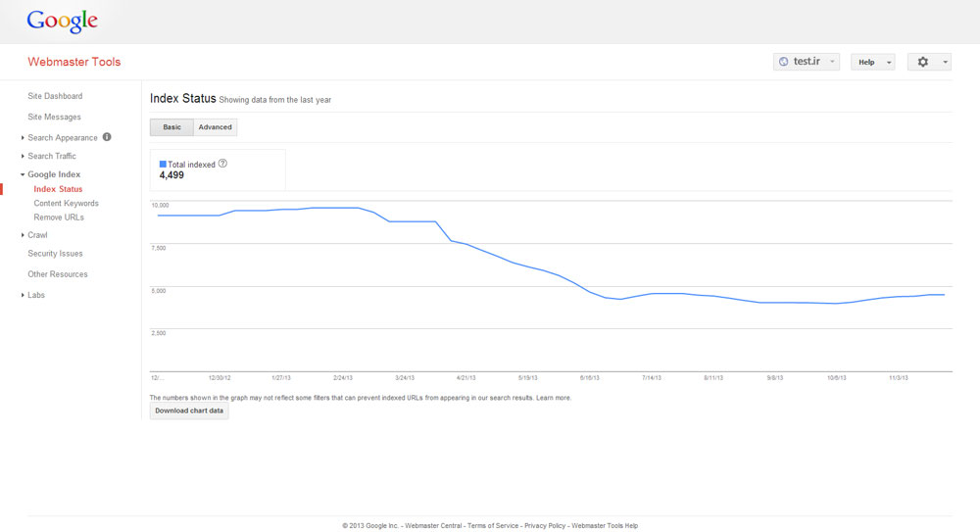Toggle the blue Total indexed legend square

point(163,164)
